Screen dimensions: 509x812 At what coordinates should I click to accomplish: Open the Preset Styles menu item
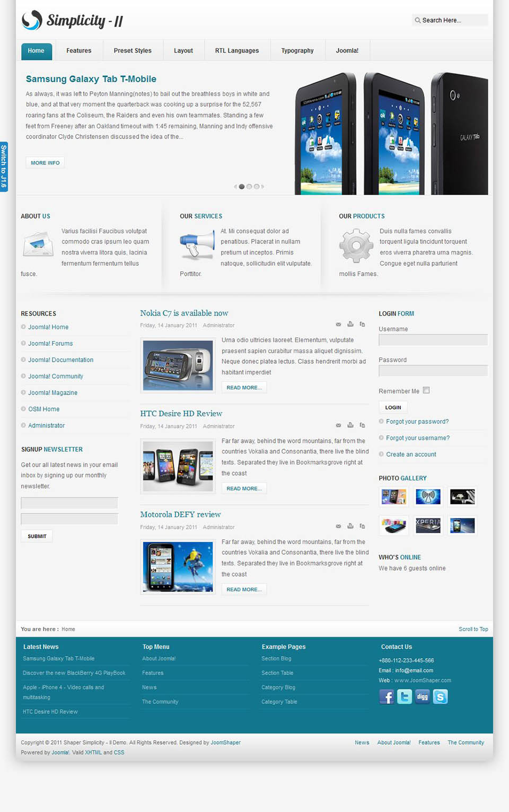click(133, 51)
